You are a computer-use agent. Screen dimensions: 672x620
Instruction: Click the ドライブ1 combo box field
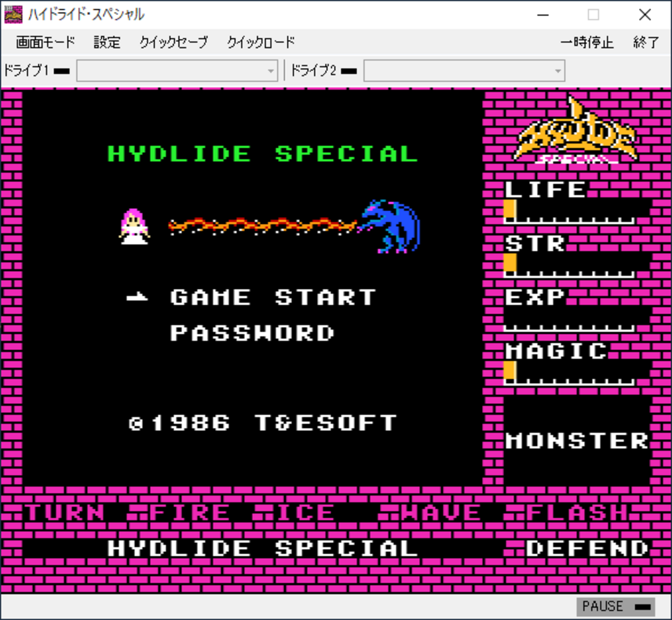click(x=177, y=71)
